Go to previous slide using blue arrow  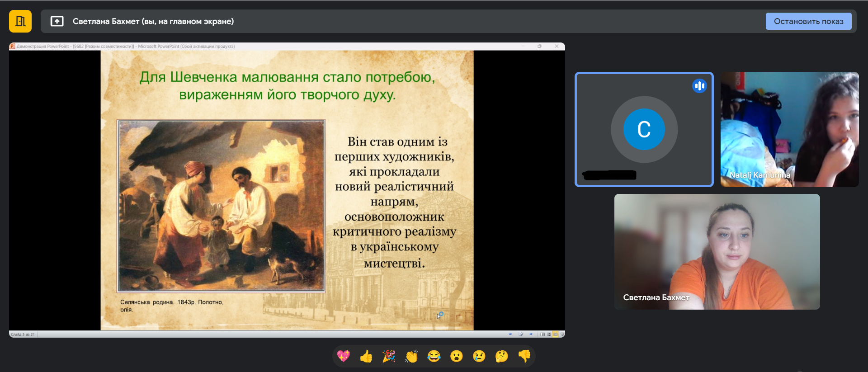pyautogui.click(x=510, y=334)
